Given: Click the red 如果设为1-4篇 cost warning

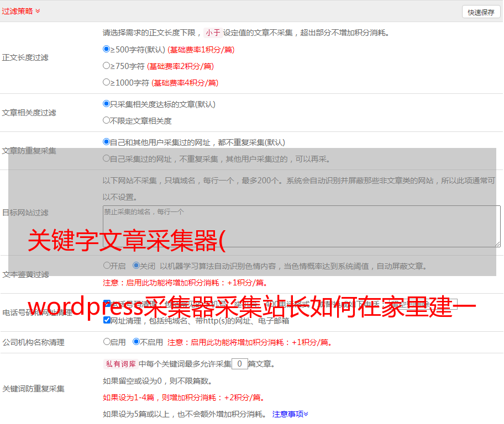Looking at the screenshot, I should coord(185,397).
